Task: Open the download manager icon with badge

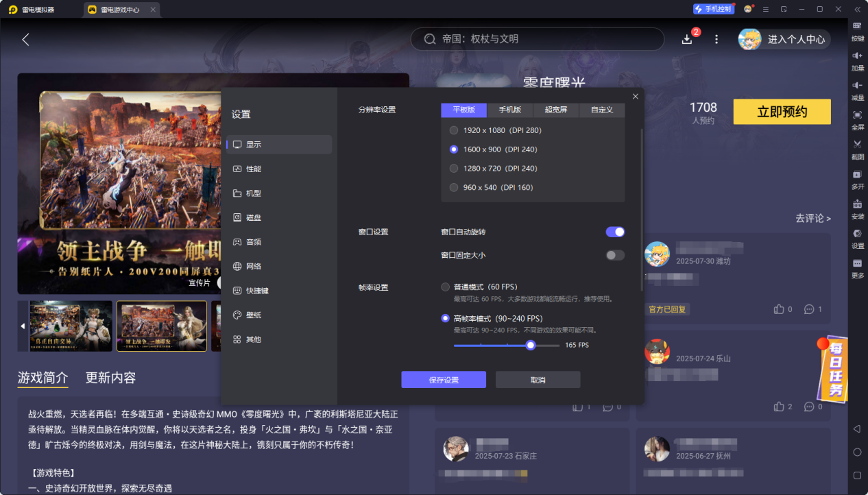Action: pos(688,39)
